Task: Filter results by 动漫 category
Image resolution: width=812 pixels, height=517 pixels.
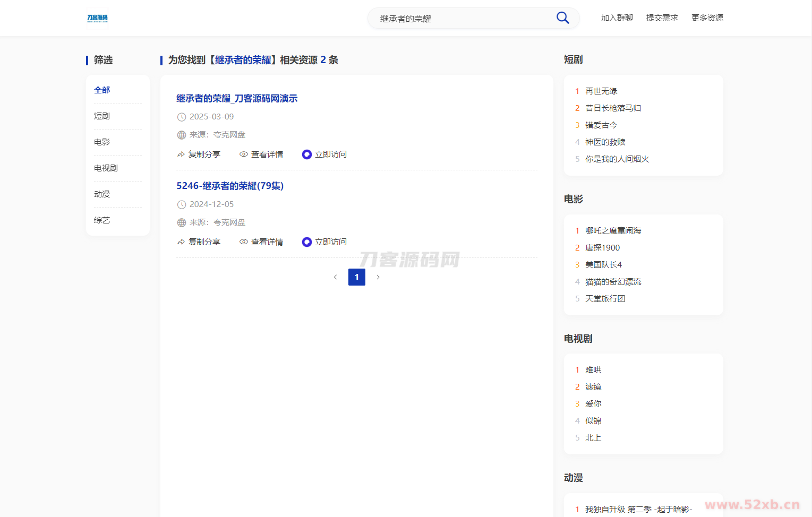Action: pyautogui.click(x=102, y=194)
